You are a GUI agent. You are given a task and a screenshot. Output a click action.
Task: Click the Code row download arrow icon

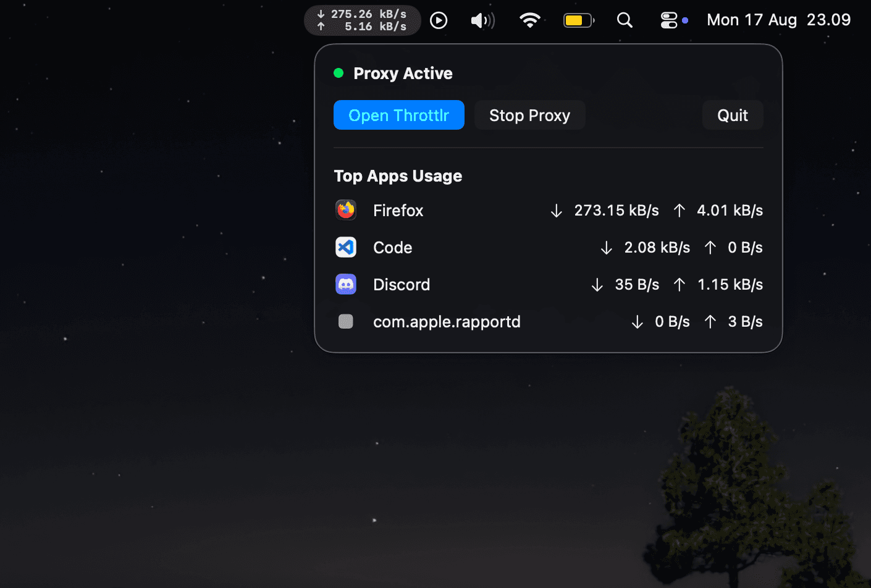point(606,248)
